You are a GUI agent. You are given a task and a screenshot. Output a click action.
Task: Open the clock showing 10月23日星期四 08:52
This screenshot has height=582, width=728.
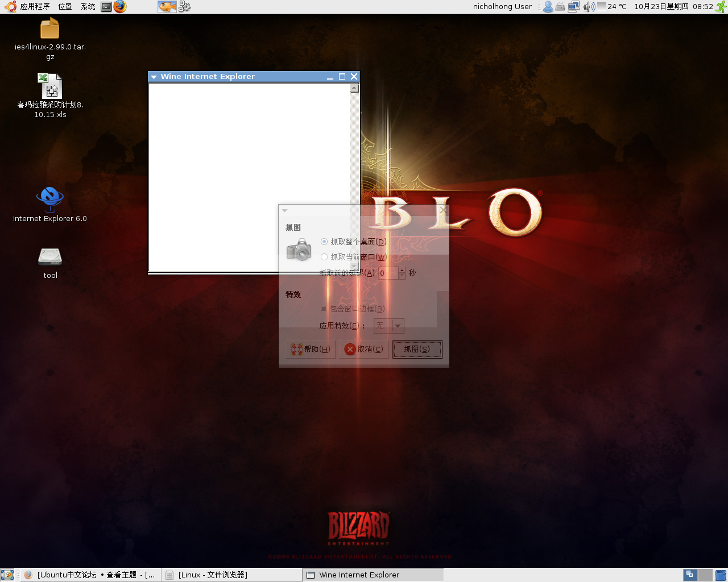click(673, 7)
